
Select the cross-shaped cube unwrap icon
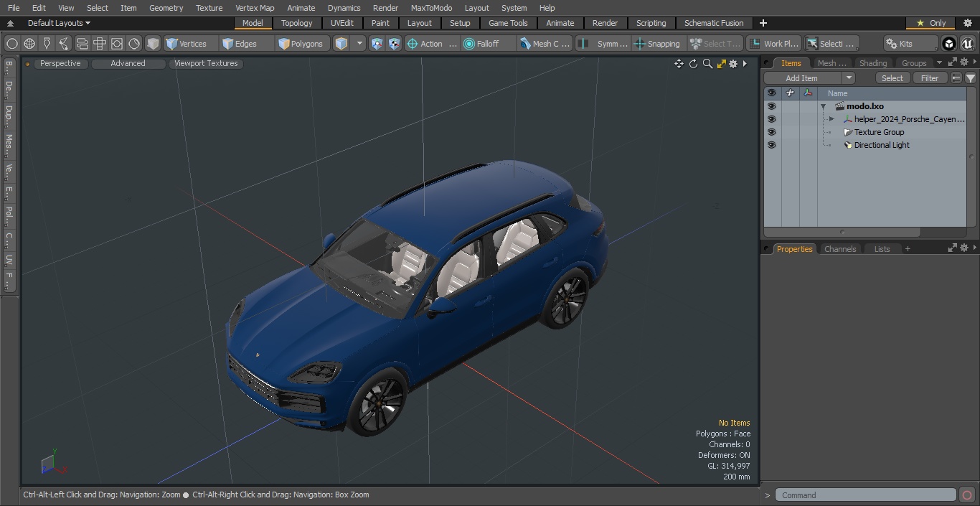tap(99, 44)
